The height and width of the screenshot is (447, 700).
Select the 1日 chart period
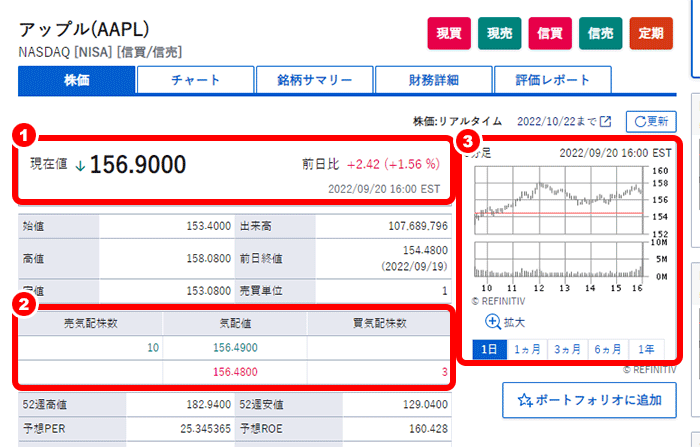point(489,350)
